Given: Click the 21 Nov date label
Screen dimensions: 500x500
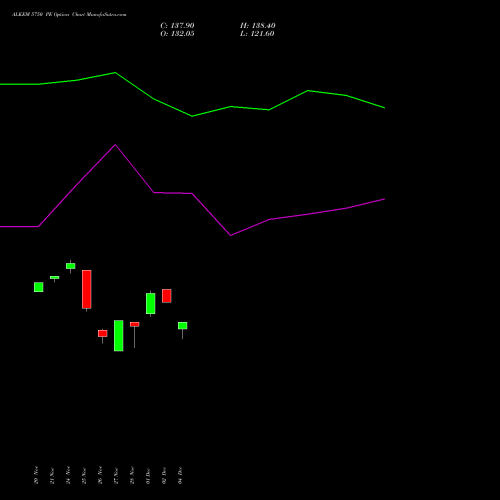Looking at the screenshot, I should tap(52, 475).
